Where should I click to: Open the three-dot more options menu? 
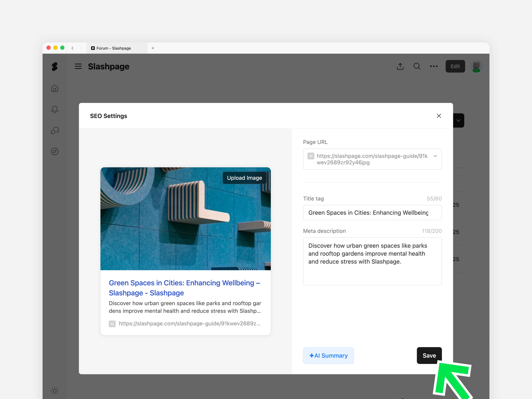(434, 66)
